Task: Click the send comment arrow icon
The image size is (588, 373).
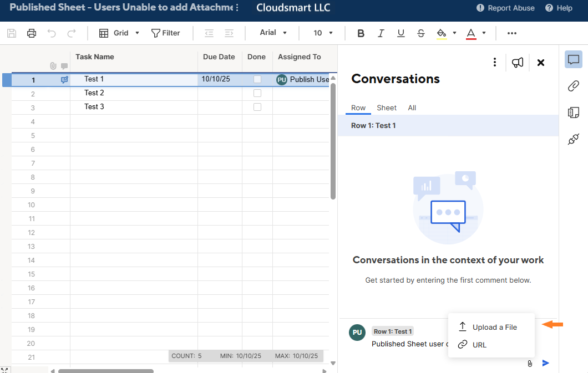Action: click(x=546, y=363)
